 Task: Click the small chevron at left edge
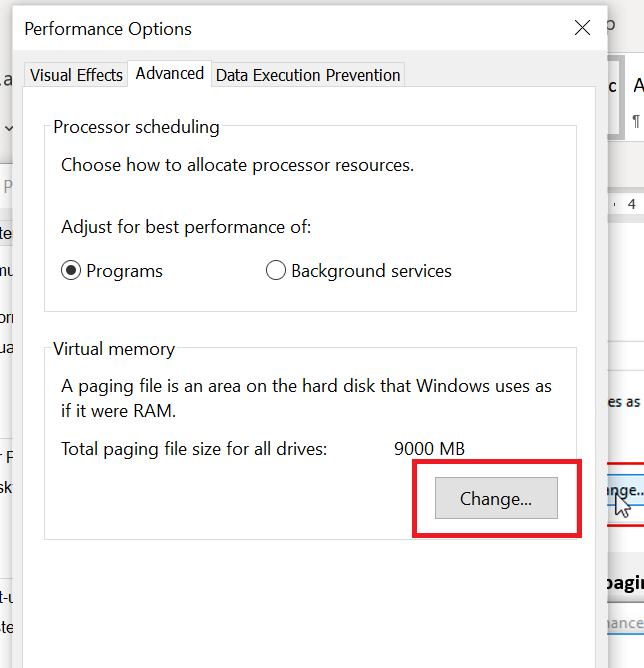coord(8,128)
